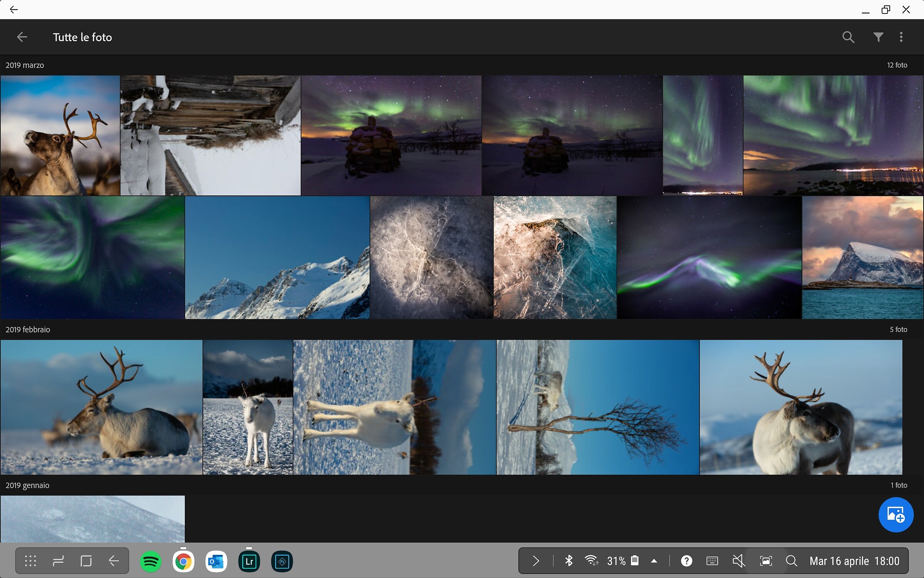Expand the tray with the up arrow

pyautogui.click(x=654, y=561)
